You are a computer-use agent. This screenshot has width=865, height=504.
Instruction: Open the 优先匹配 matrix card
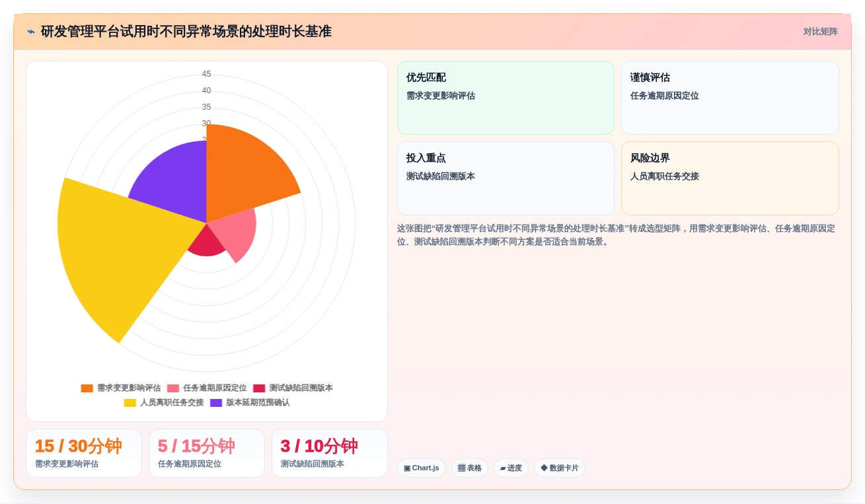(506, 98)
